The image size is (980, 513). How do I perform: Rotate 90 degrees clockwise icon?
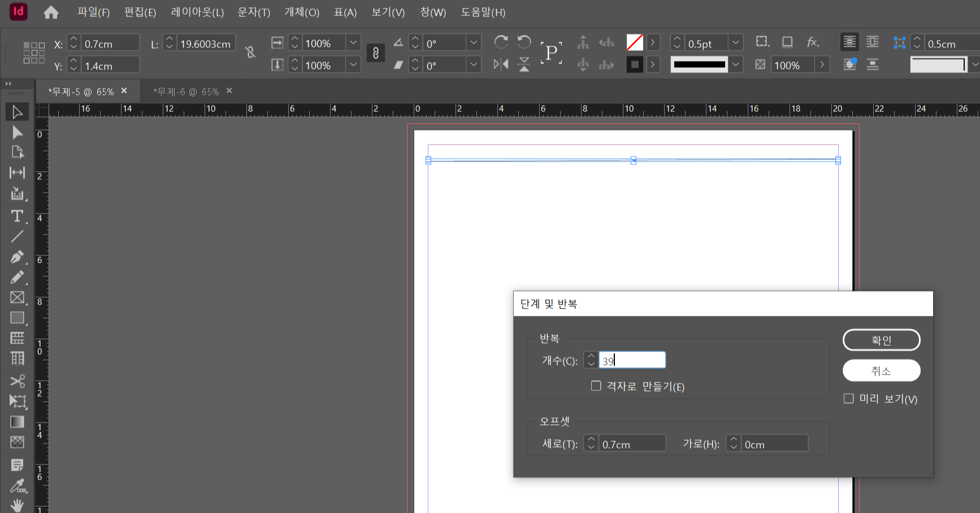pyautogui.click(x=501, y=42)
